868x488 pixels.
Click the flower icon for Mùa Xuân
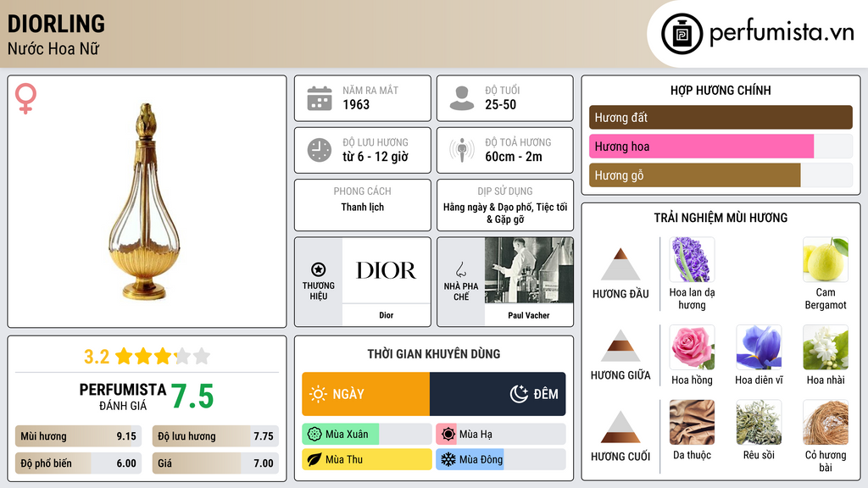(x=314, y=435)
